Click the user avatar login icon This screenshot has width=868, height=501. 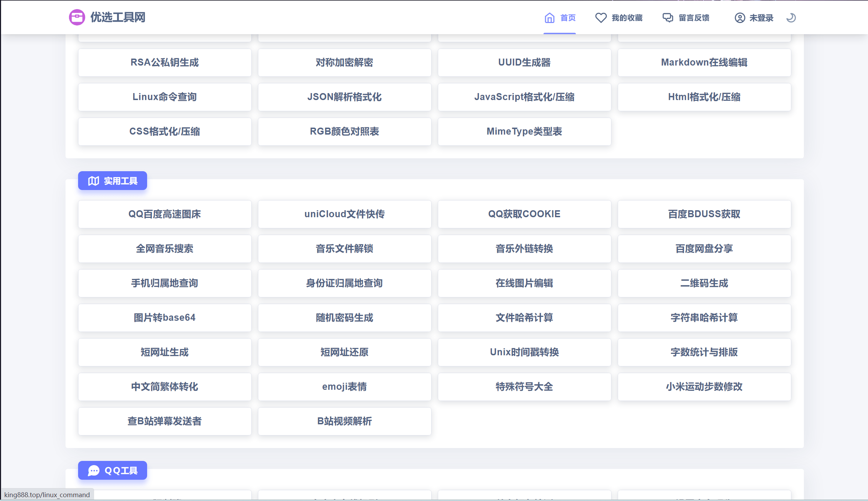(x=740, y=18)
